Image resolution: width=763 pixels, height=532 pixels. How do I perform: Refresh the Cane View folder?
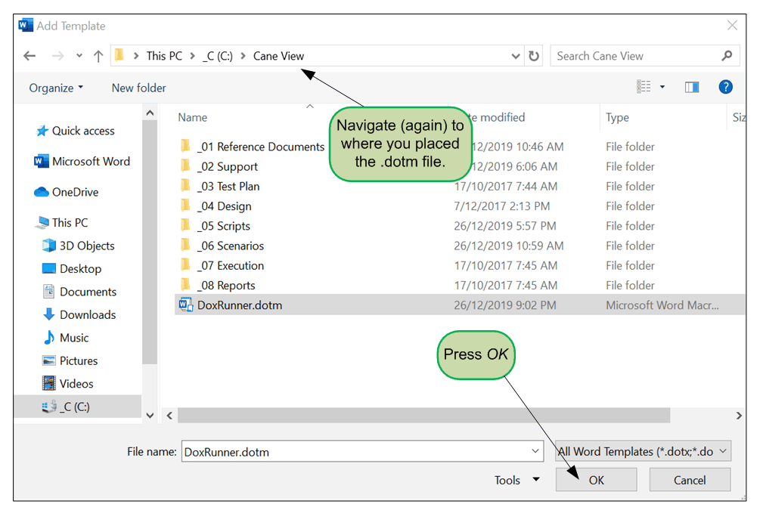point(534,56)
